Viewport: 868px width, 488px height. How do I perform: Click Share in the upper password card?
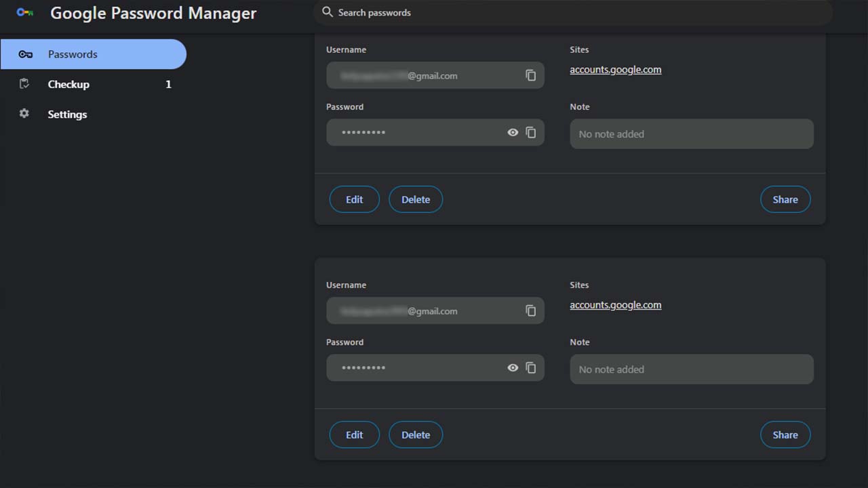click(x=785, y=199)
